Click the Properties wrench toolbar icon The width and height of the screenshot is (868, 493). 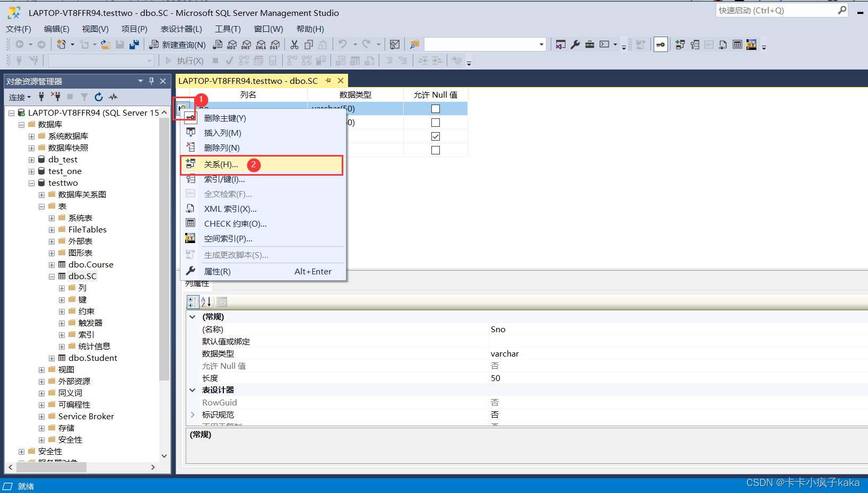click(575, 45)
